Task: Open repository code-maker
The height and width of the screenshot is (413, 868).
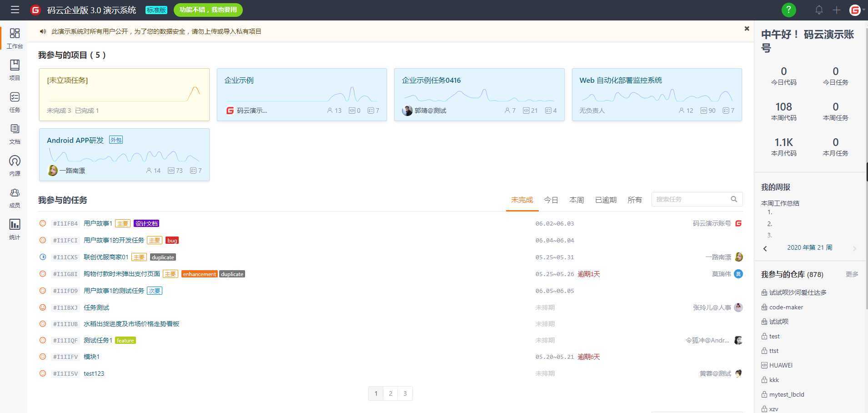Action: [x=786, y=307]
